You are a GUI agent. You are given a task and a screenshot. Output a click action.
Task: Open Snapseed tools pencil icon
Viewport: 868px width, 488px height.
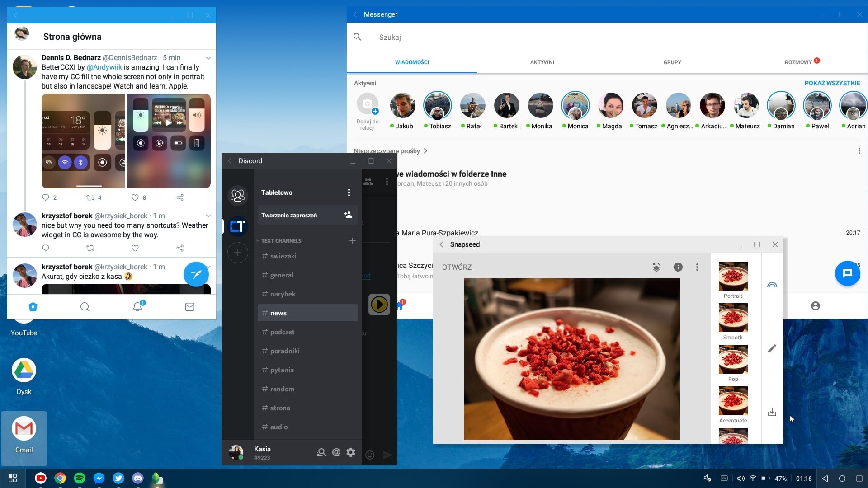tap(772, 348)
